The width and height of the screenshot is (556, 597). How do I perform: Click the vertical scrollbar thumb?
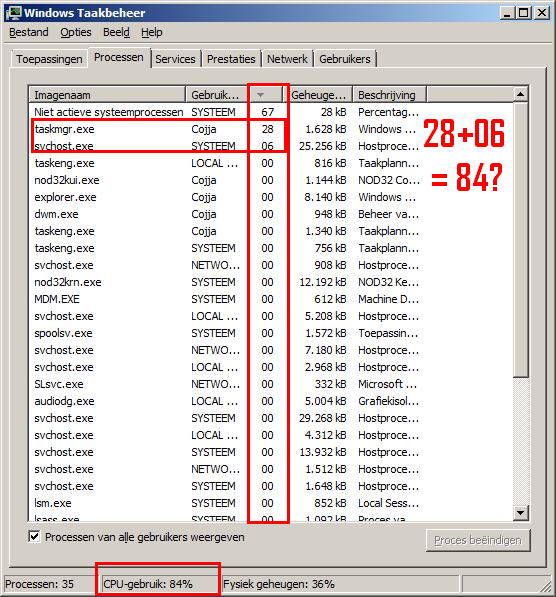point(520,239)
